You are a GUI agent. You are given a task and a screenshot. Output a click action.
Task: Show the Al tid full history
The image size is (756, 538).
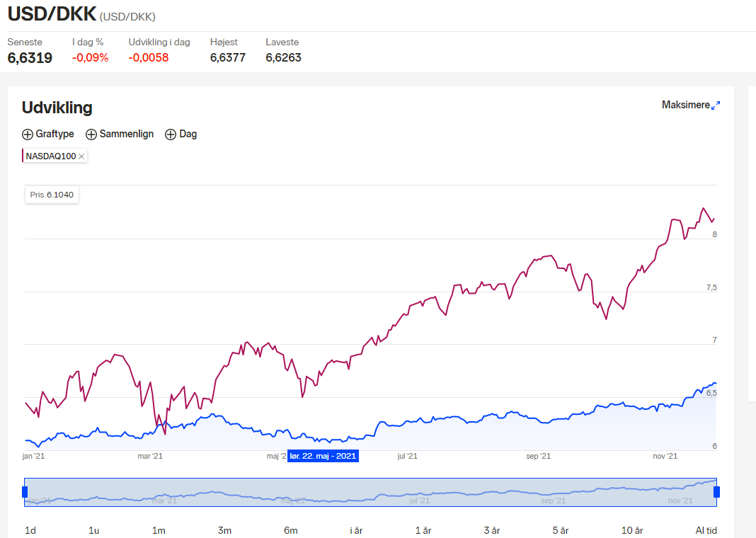pos(706,530)
